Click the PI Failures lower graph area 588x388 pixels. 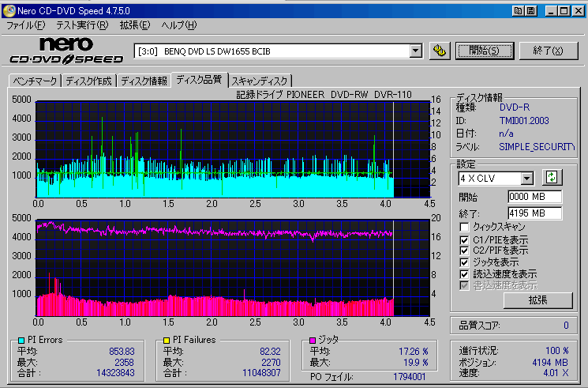(233, 268)
